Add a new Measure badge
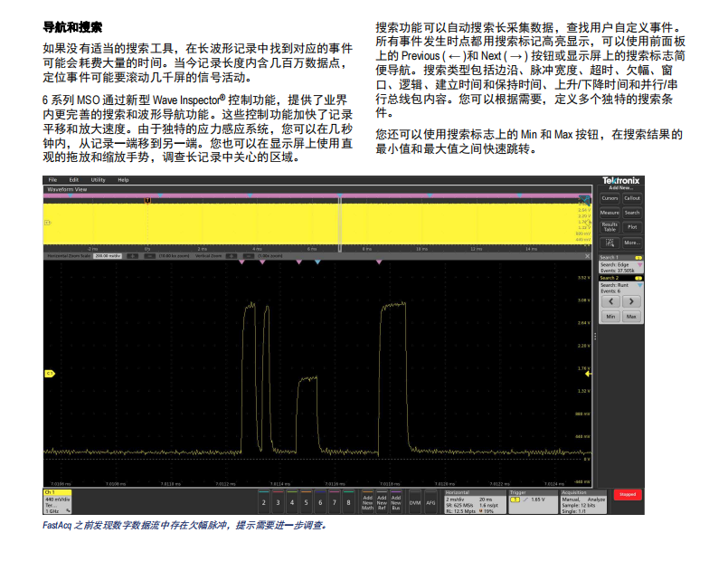 [610, 213]
